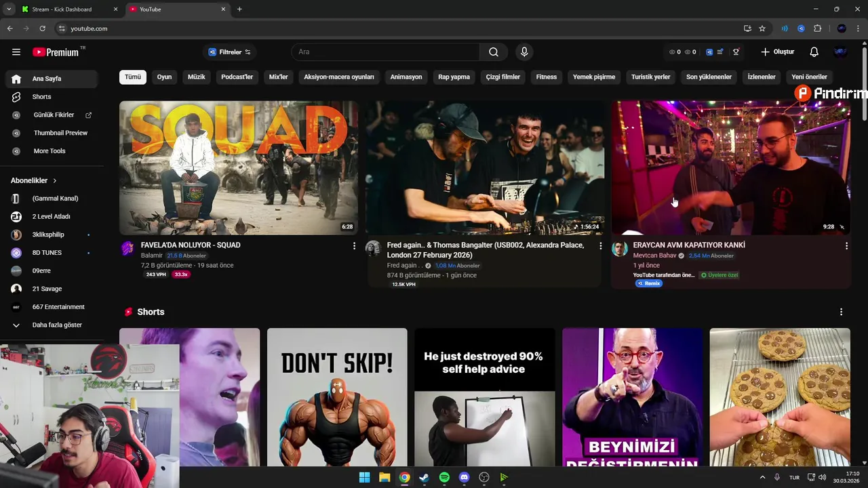The height and width of the screenshot is (488, 868).
Task: Switch TUR keyboard language indicator
Action: coord(794,477)
